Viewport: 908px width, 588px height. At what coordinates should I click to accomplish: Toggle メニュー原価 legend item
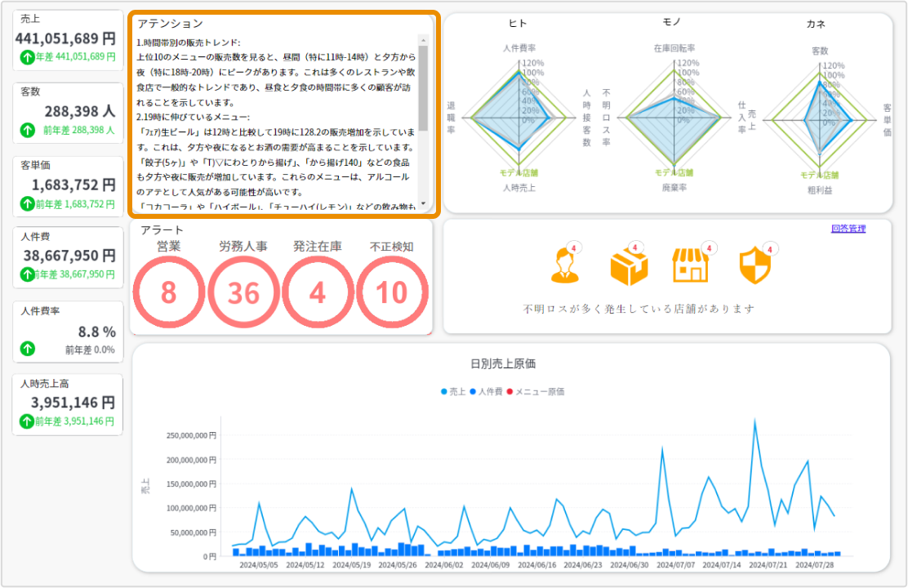point(536,392)
